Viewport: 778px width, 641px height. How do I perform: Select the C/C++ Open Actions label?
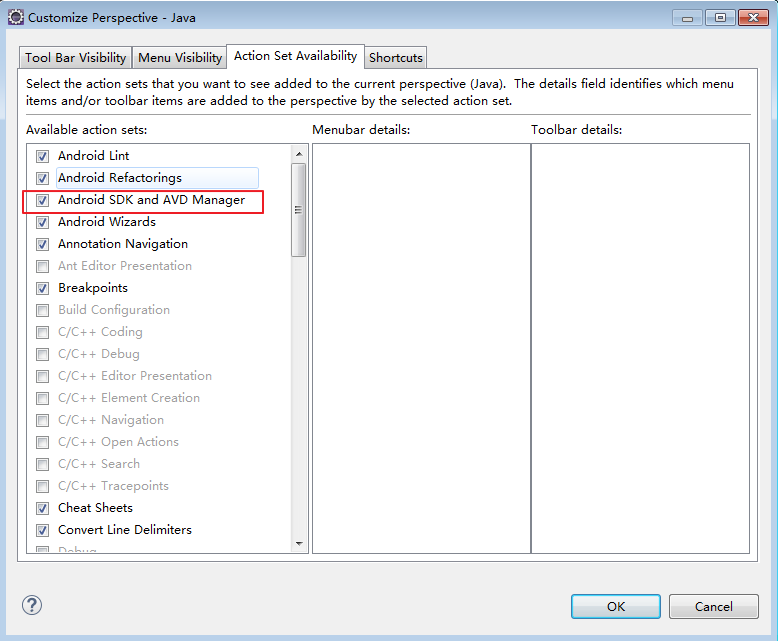(x=118, y=442)
